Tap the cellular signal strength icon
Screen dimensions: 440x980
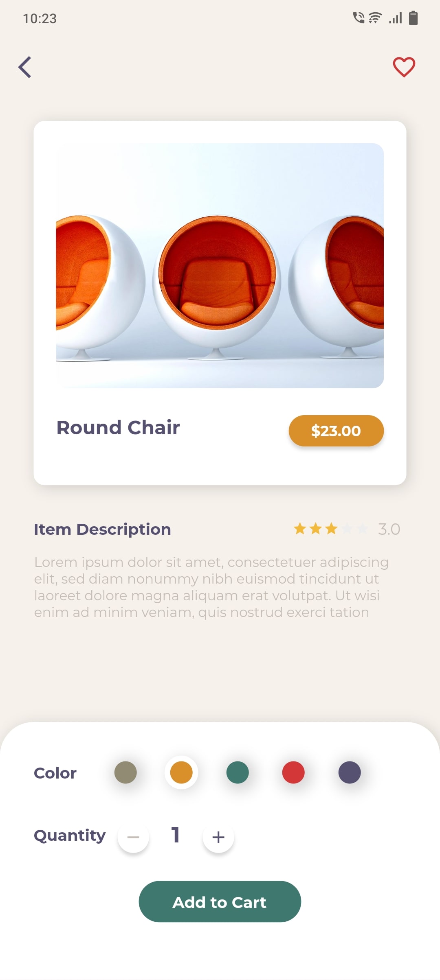[x=396, y=18]
